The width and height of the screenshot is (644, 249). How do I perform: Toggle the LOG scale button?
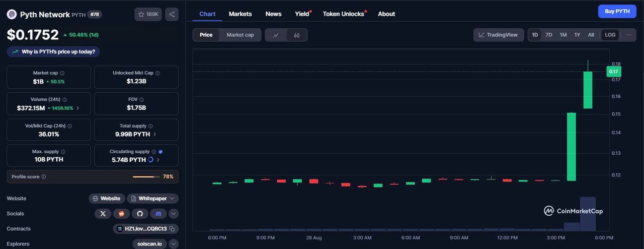[x=610, y=35]
